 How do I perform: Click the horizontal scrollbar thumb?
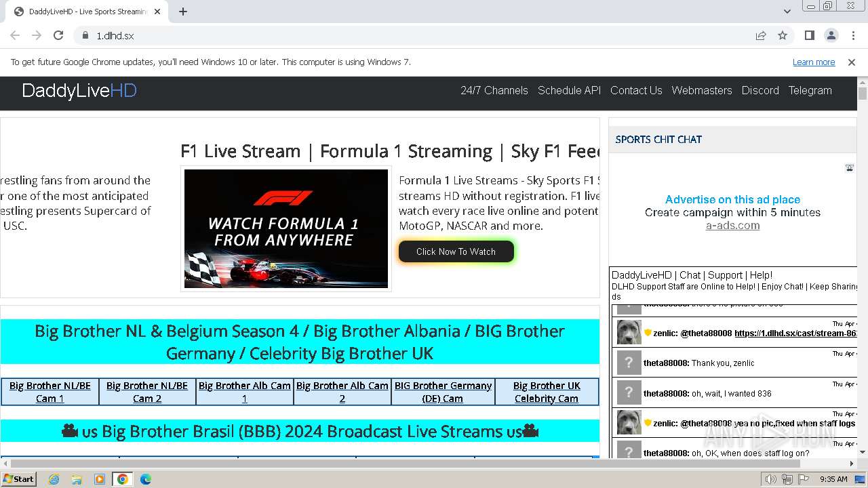pyautogui.click(x=404, y=464)
